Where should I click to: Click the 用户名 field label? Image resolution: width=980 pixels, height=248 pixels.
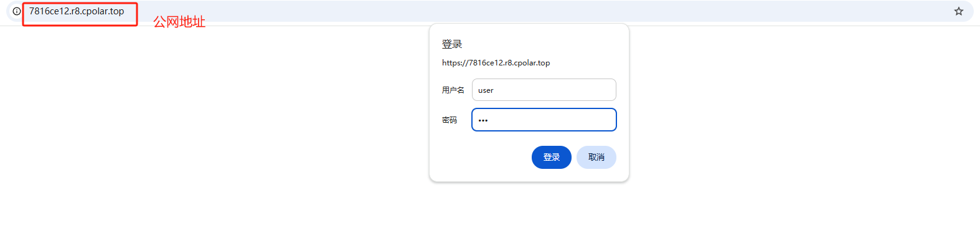click(x=453, y=90)
